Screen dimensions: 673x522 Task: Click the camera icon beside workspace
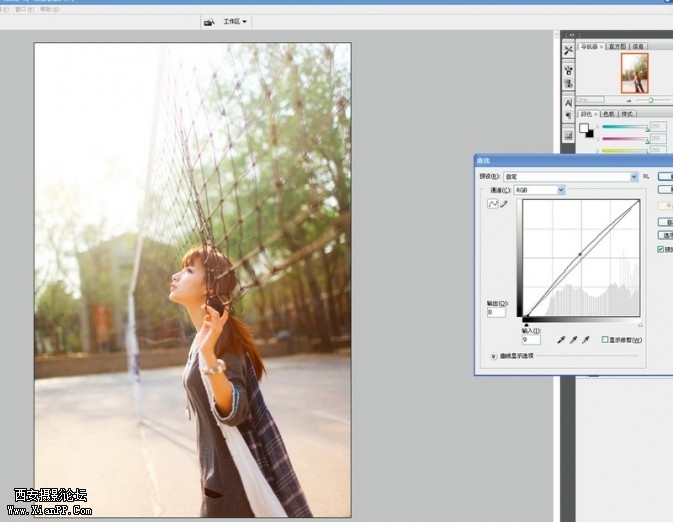[209, 21]
